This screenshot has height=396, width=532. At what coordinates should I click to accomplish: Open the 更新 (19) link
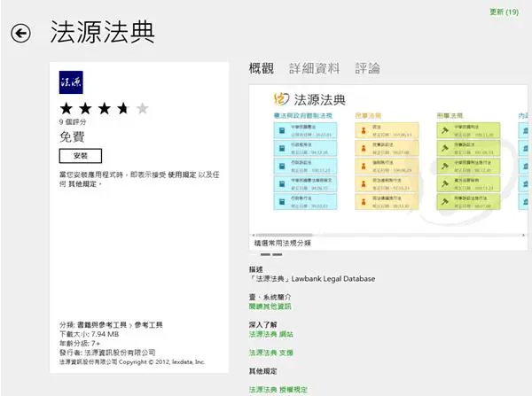click(x=504, y=12)
